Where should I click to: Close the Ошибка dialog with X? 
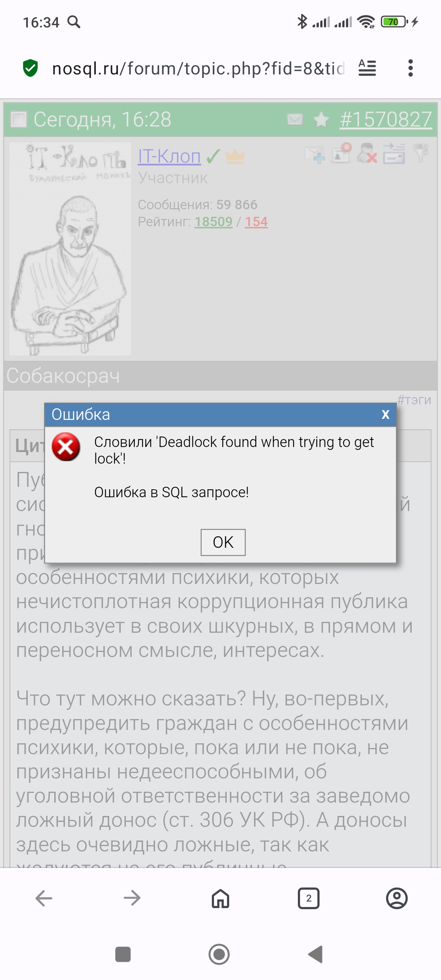(385, 414)
